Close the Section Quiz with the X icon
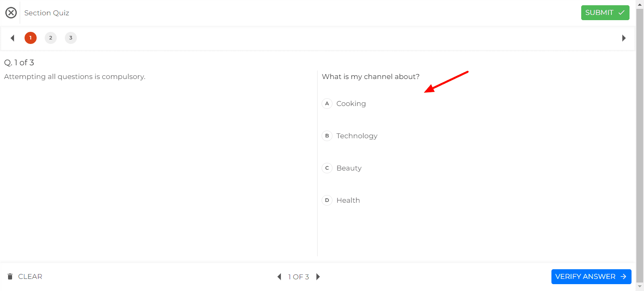This screenshot has height=291, width=644. click(x=11, y=13)
